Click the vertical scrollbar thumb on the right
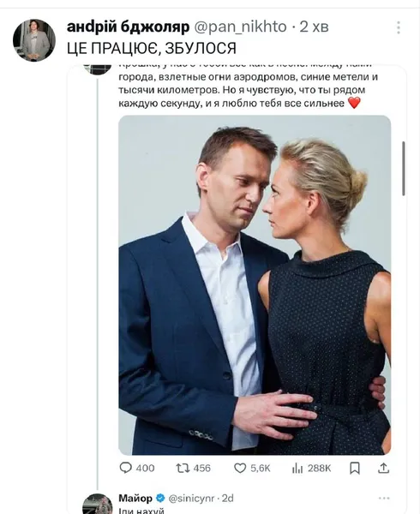The height and width of the screenshot is (514, 420). point(403,169)
